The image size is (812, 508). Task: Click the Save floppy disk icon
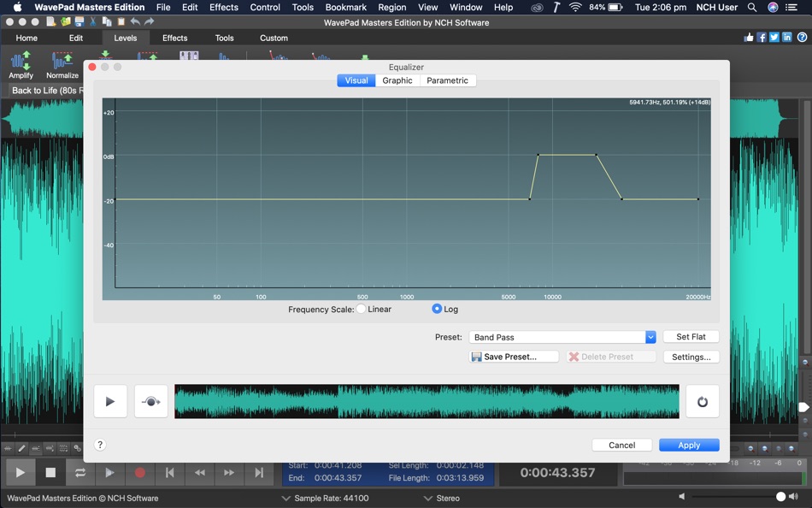pyautogui.click(x=79, y=21)
